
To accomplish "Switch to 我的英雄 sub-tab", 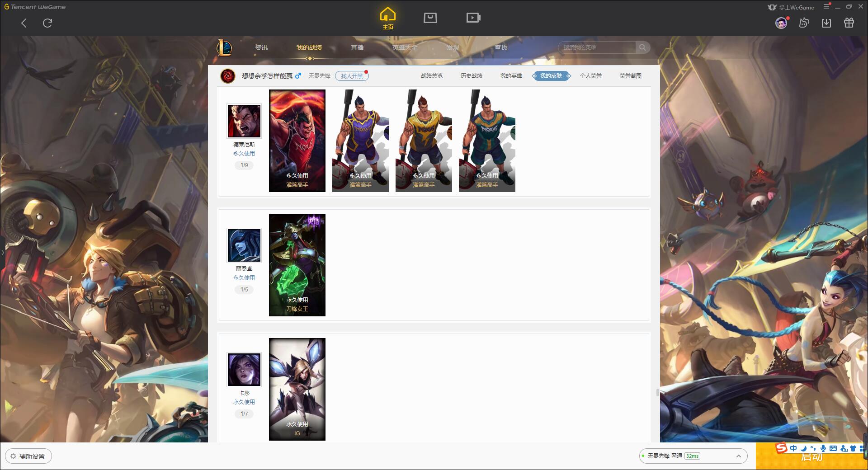I will click(x=511, y=76).
